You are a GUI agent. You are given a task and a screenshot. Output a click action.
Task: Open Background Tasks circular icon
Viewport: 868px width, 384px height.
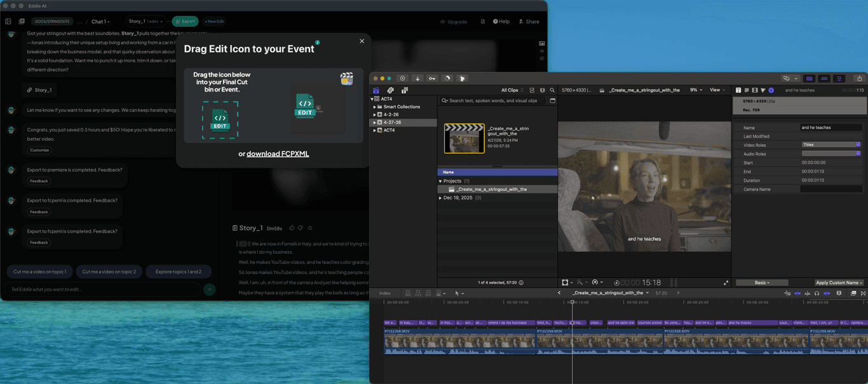pos(447,78)
